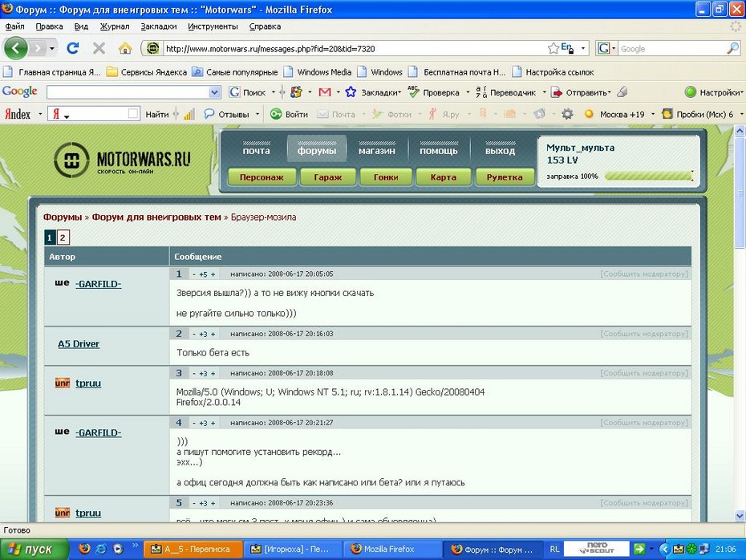Viewport: 746px width, 560px height.
Task: Bookmark page with star in address bar
Action: pos(553,48)
